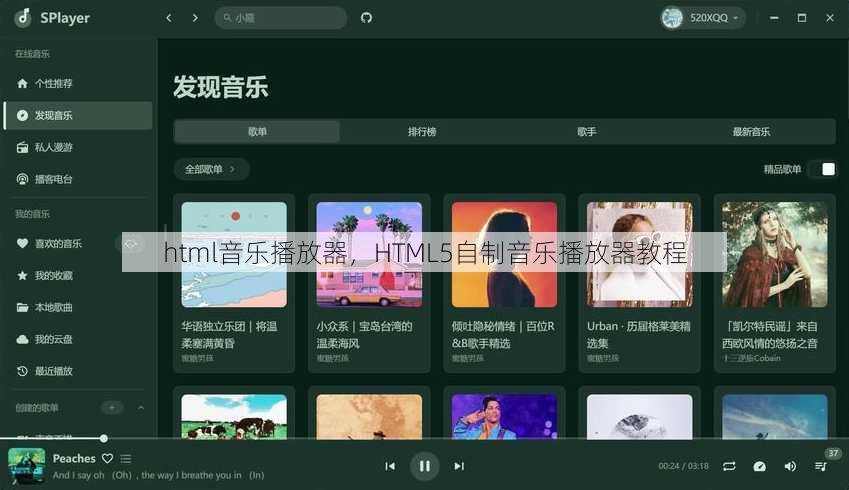The height and width of the screenshot is (490, 849).
Task: Click playlist title Urban · 历届格莱美精选集
Action: tap(638, 335)
